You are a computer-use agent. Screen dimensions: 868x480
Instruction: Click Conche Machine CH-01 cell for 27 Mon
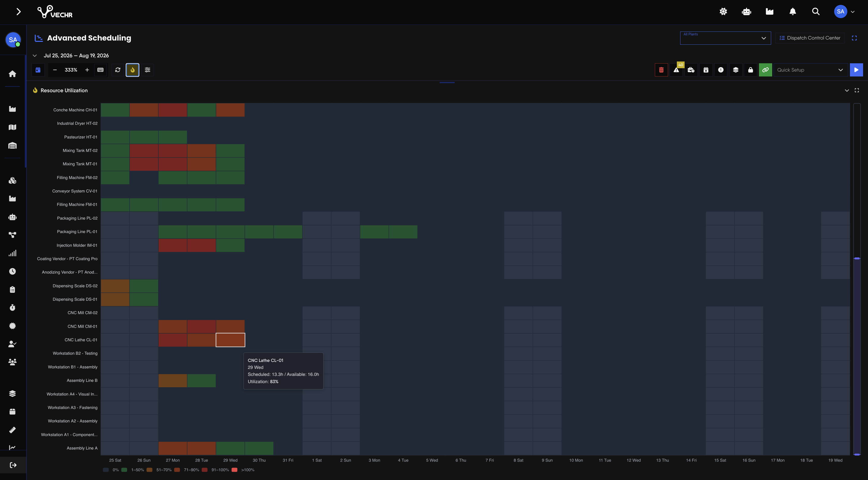[173, 110]
